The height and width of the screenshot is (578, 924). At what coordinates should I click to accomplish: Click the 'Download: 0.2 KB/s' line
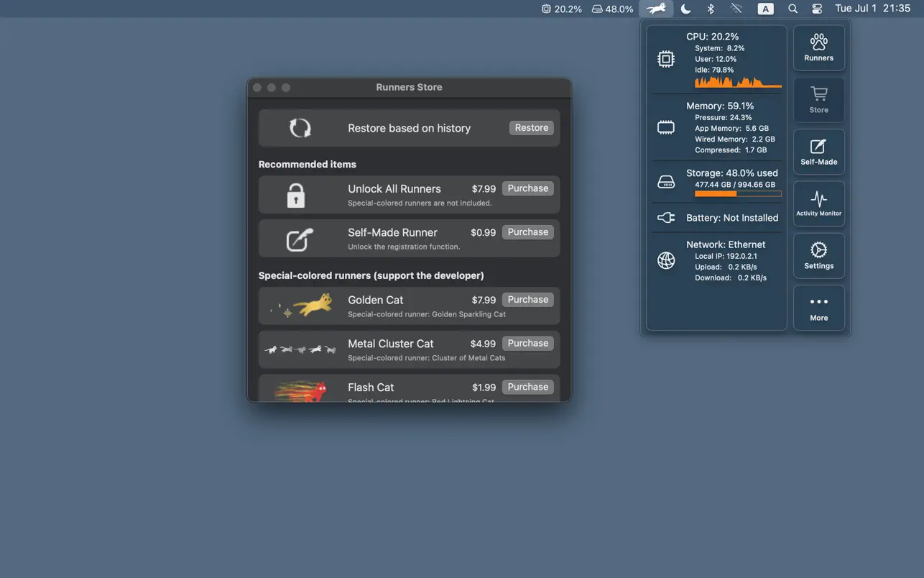pos(731,277)
